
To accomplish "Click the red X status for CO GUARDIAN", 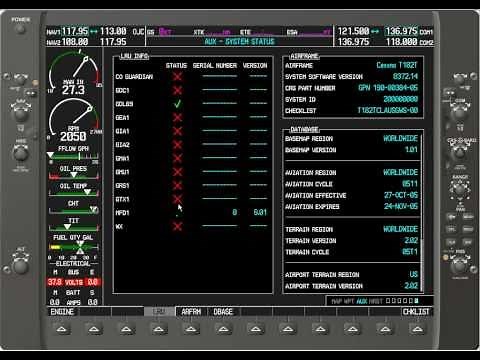I will [178, 77].
